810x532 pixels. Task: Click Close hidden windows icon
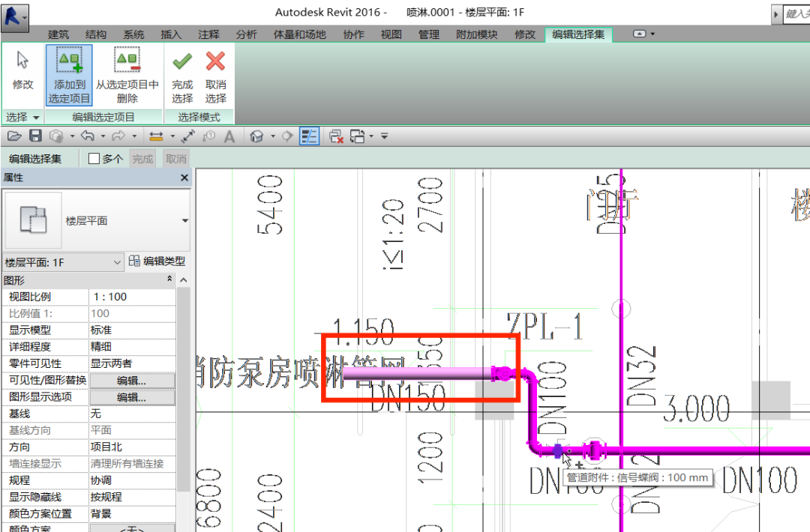click(x=336, y=136)
